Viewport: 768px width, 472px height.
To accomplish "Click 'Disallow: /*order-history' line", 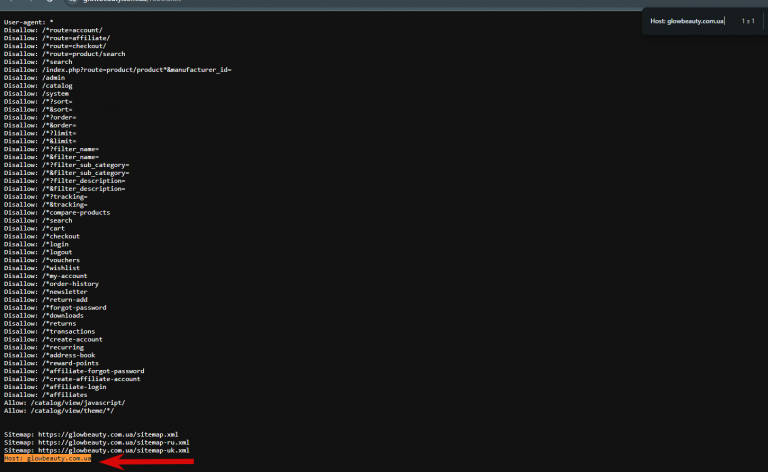I will coord(51,283).
